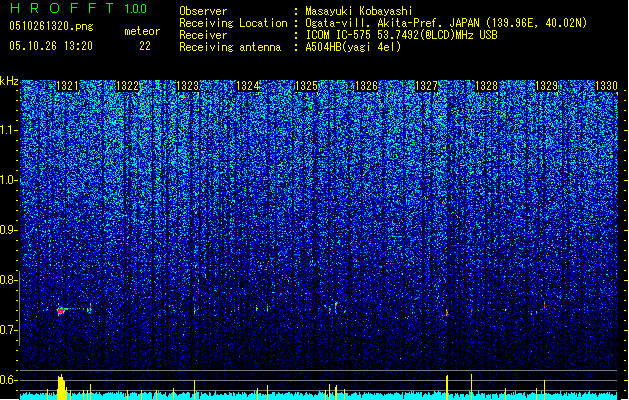Select the 1326 time marker
The height and width of the screenshot is (400, 629).
(x=367, y=86)
